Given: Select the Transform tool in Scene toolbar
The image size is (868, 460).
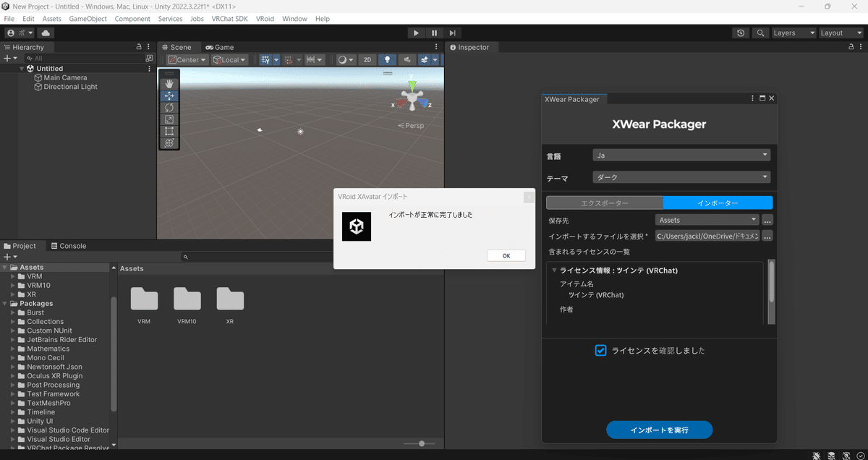Looking at the screenshot, I should click(x=169, y=143).
